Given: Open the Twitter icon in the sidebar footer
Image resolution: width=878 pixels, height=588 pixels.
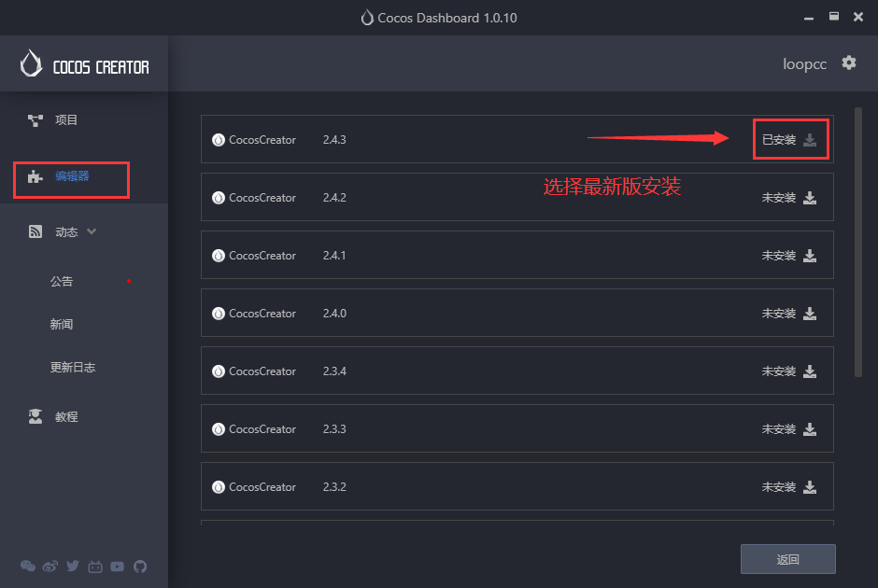Looking at the screenshot, I should click(x=73, y=566).
